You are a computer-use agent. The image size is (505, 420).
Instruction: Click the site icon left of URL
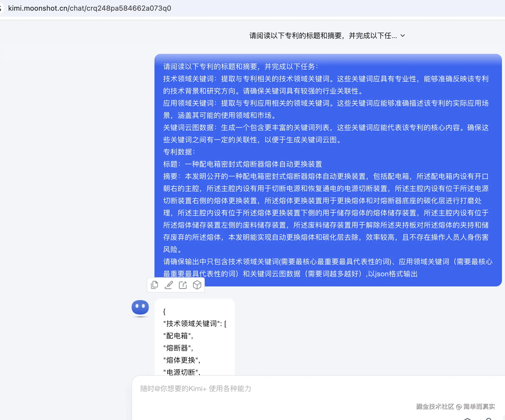coord(1,8)
